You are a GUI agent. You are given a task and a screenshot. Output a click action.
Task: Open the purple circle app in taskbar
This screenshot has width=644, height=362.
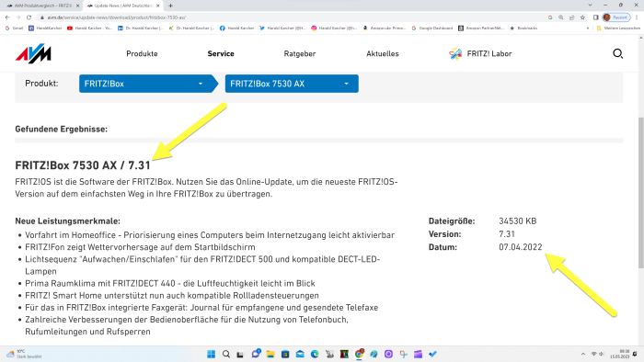coord(388,355)
